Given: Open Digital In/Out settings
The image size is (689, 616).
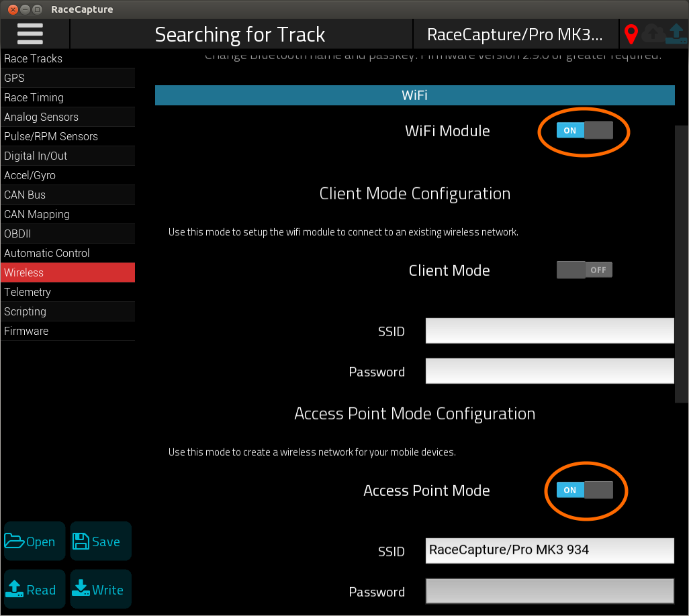Looking at the screenshot, I should pos(68,156).
